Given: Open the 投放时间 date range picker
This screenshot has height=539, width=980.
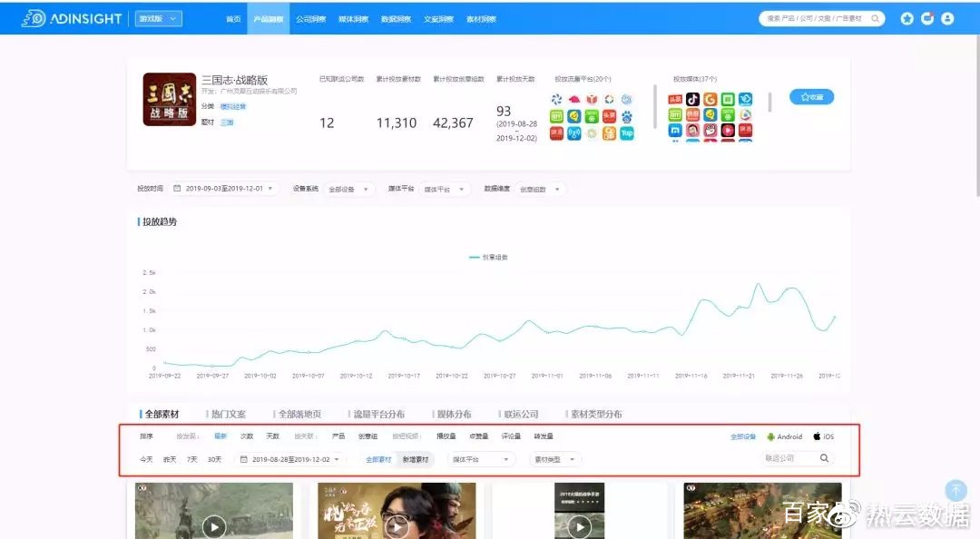Looking at the screenshot, I should (223, 189).
